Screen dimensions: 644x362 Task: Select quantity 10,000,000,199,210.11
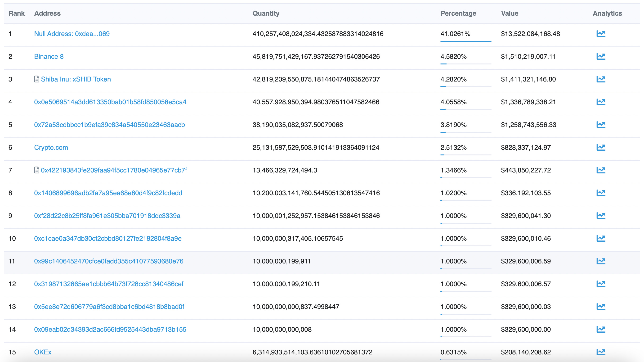click(x=286, y=284)
